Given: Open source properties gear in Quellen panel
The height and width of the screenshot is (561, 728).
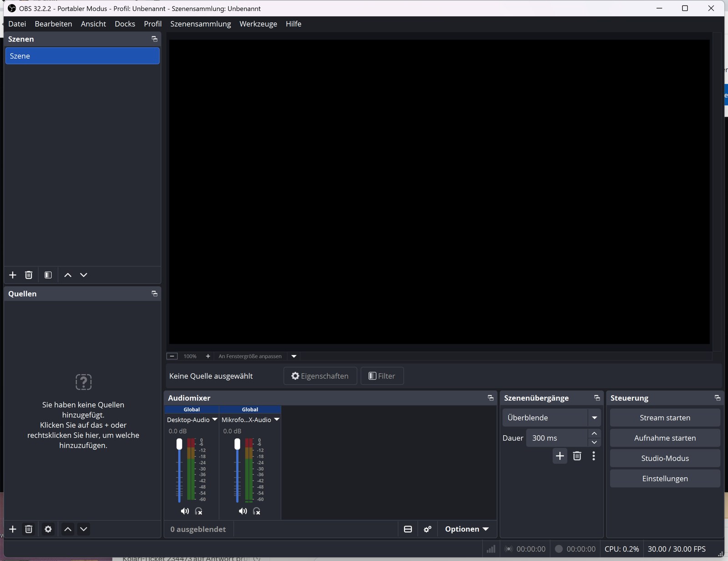Looking at the screenshot, I should [48, 529].
